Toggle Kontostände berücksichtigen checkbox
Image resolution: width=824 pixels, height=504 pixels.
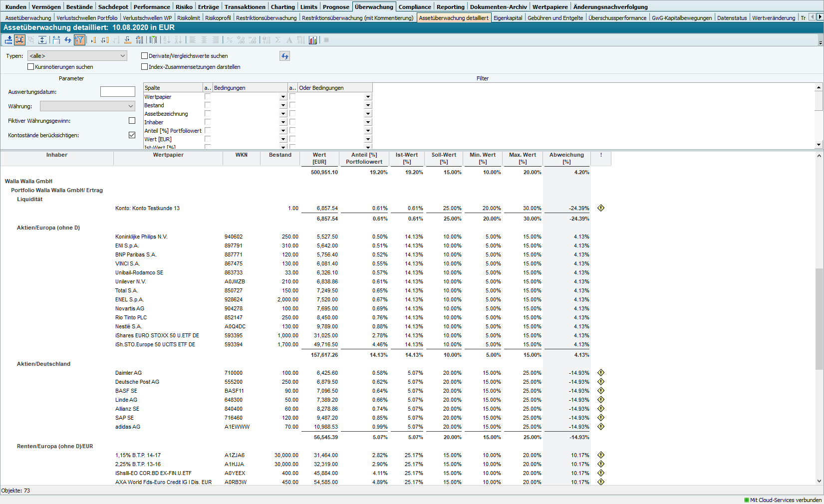pos(132,135)
